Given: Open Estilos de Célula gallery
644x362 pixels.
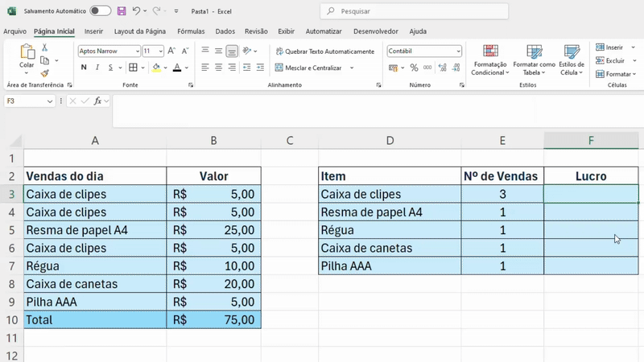Looking at the screenshot, I should click(x=572, y=60).
